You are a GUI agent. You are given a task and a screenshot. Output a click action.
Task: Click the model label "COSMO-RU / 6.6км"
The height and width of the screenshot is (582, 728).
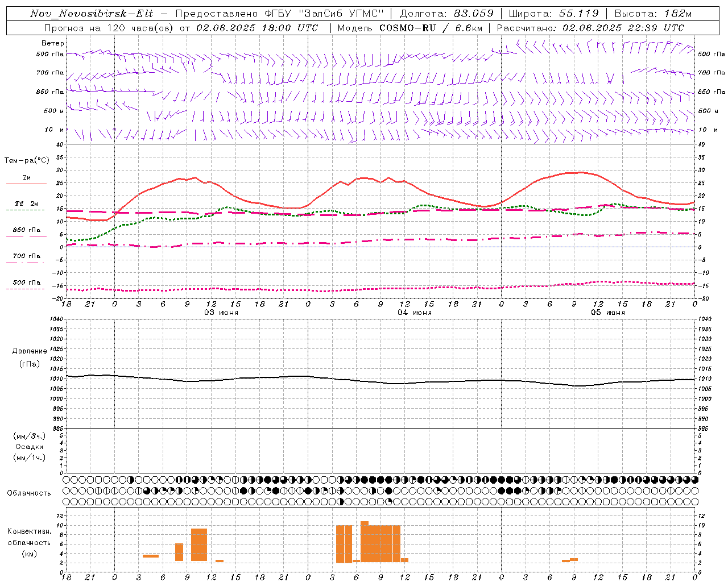point(431,28)
